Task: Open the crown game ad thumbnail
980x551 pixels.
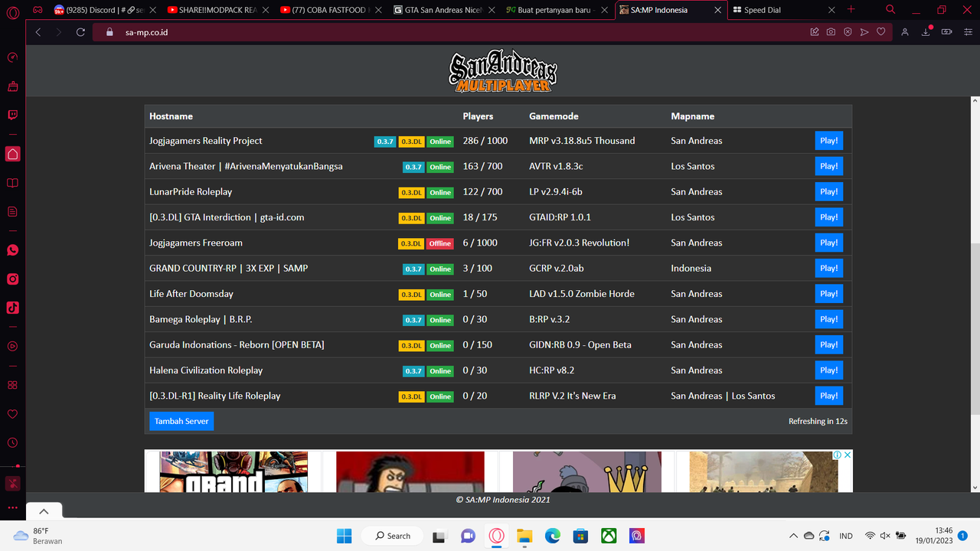Action: coord(587,471)
